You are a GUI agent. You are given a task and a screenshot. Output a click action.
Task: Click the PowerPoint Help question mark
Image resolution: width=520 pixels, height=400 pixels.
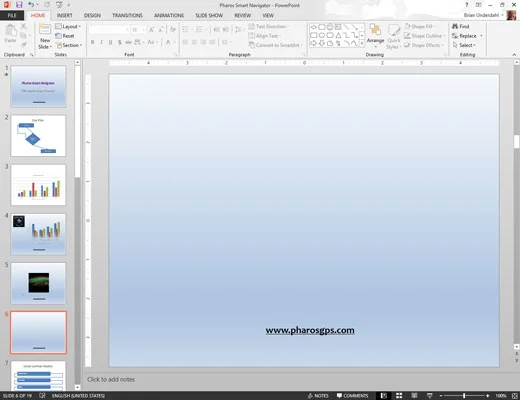click(467, 5)
